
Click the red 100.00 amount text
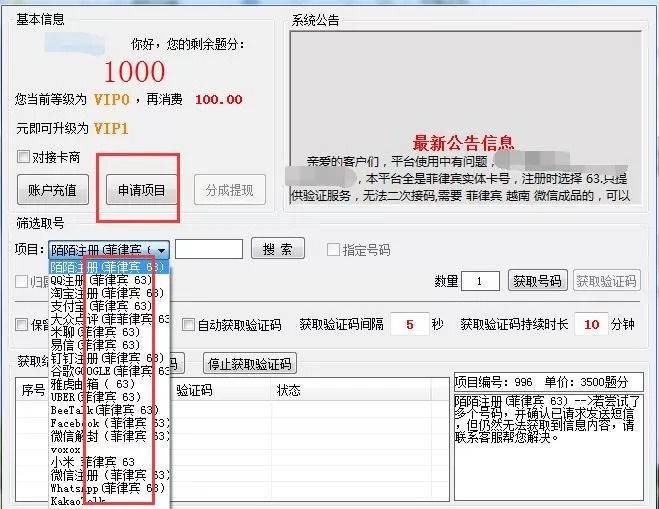pos(219,100)
